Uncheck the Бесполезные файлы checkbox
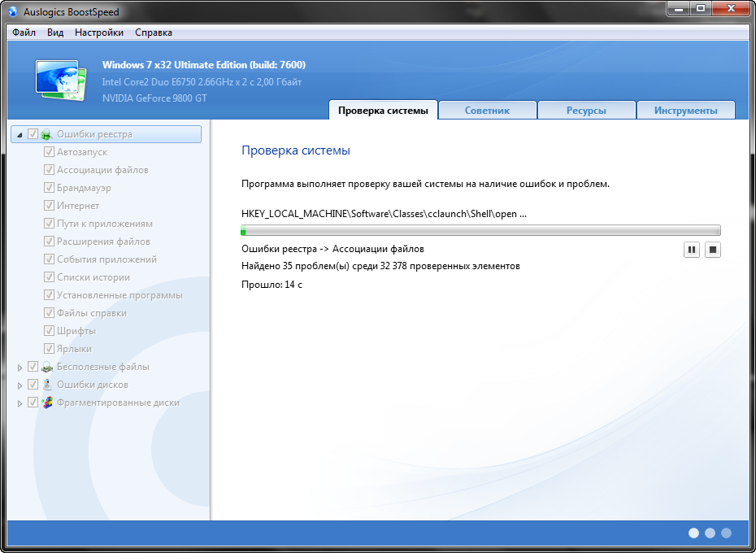Screen dimensions: 756x553 coord(33,367)
